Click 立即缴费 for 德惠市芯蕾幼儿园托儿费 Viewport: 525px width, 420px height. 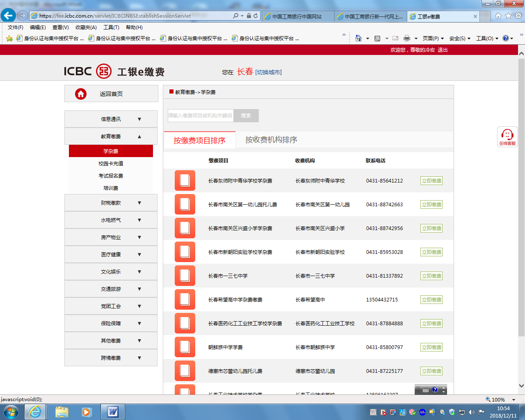[431, 371]
